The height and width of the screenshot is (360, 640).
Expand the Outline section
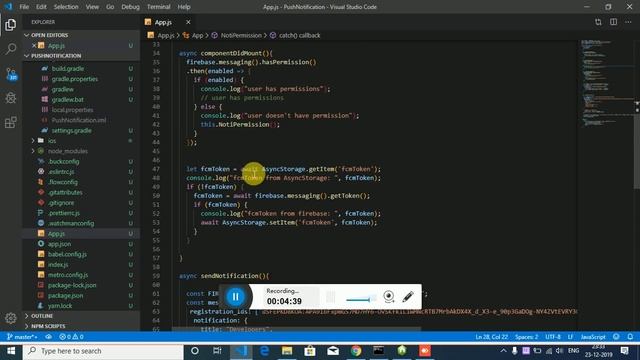pyautogui.click(x=81, y=316)
